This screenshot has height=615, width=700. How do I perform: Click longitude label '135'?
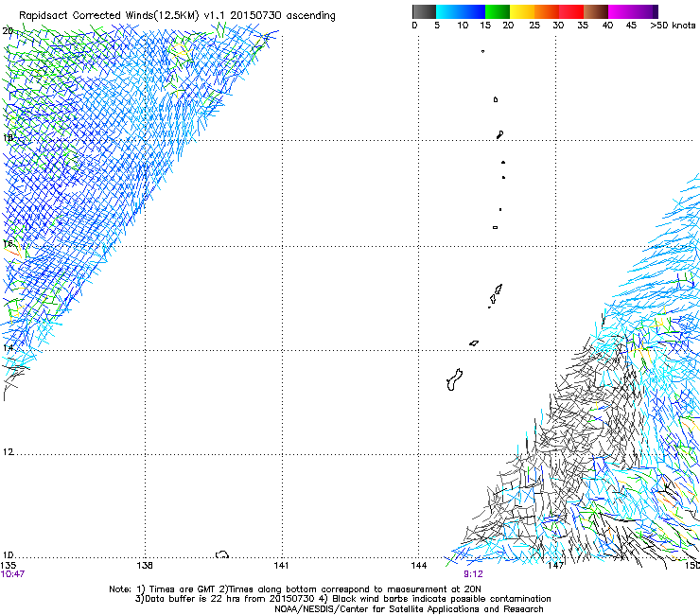pyautogui.click(x=8, y=566)
